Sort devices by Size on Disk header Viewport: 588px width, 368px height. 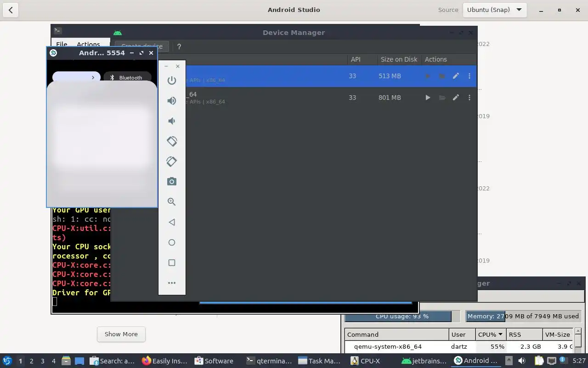click(399, 59)
